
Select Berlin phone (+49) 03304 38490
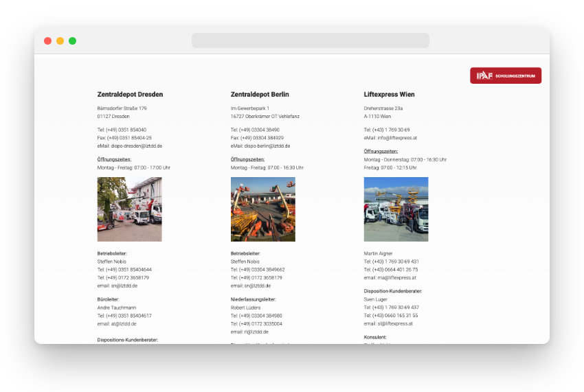coord(259,130)
